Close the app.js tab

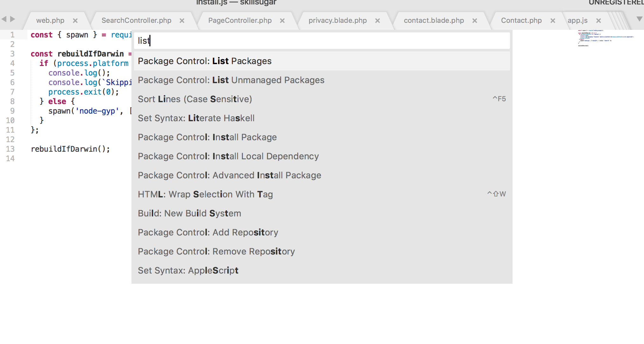click(599, 21)
